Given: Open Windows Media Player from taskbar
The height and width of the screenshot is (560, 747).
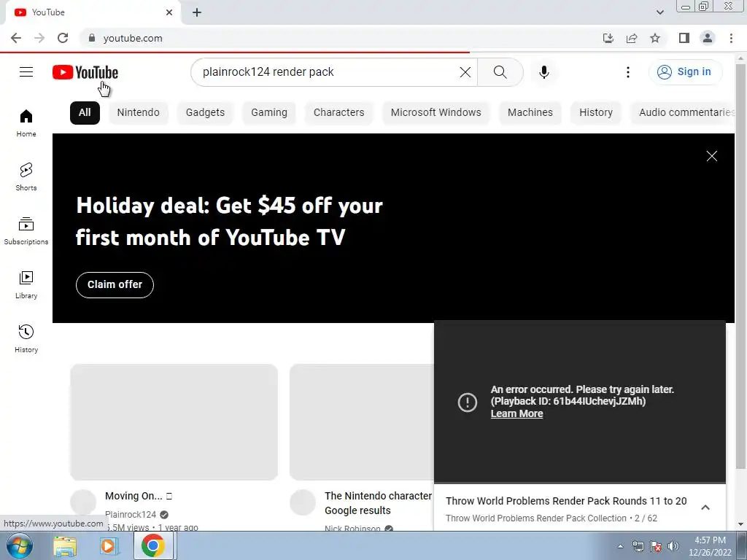Looking at the screenshot, I should (109, 545).
